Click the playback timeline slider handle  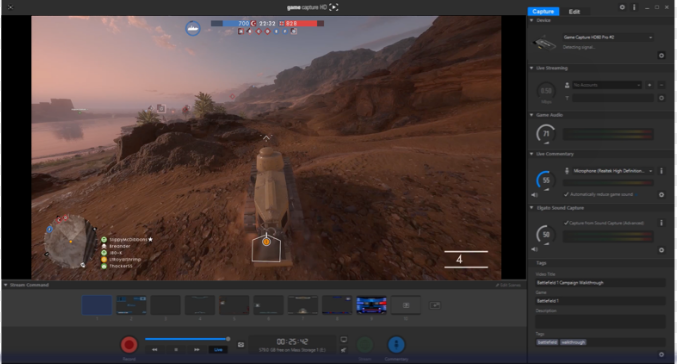[228, 339]
